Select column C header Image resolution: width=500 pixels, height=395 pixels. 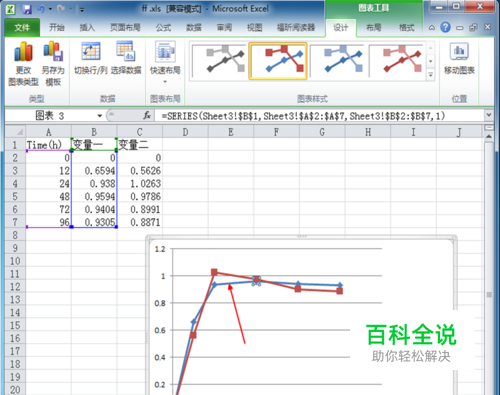pos(140,132)
